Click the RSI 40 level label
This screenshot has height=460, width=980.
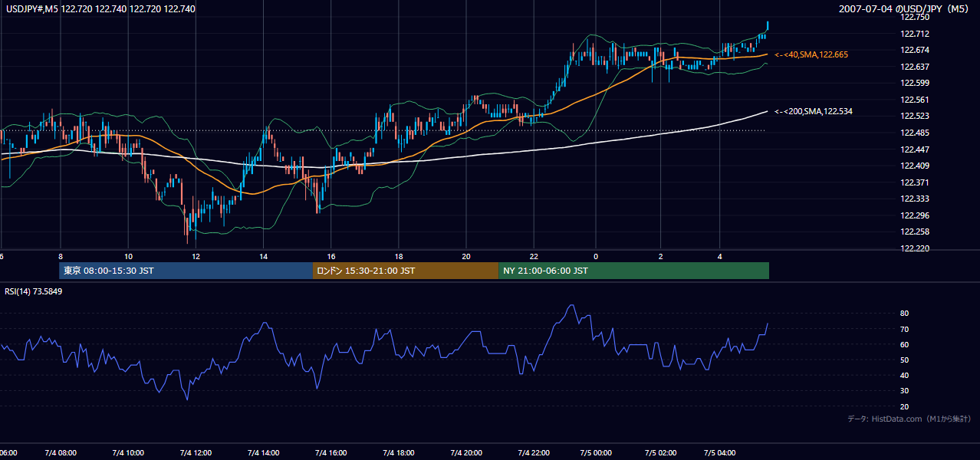point(904,375)
